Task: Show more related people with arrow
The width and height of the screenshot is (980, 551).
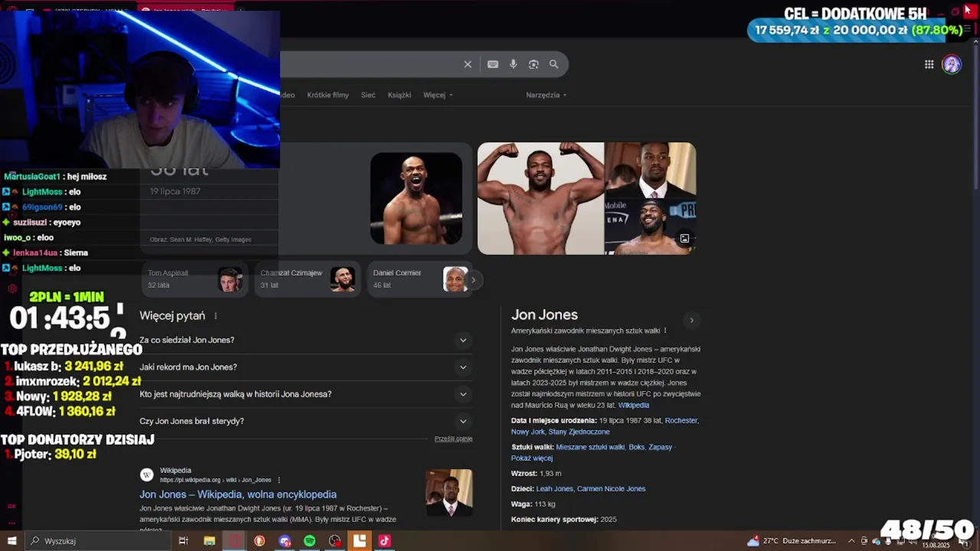Action: pos(473,280)
